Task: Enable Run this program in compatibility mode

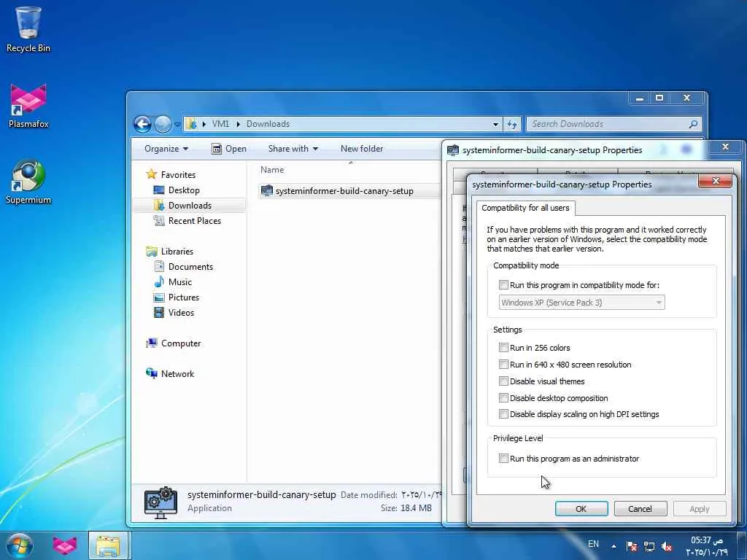Action: [x=503, y=285]
